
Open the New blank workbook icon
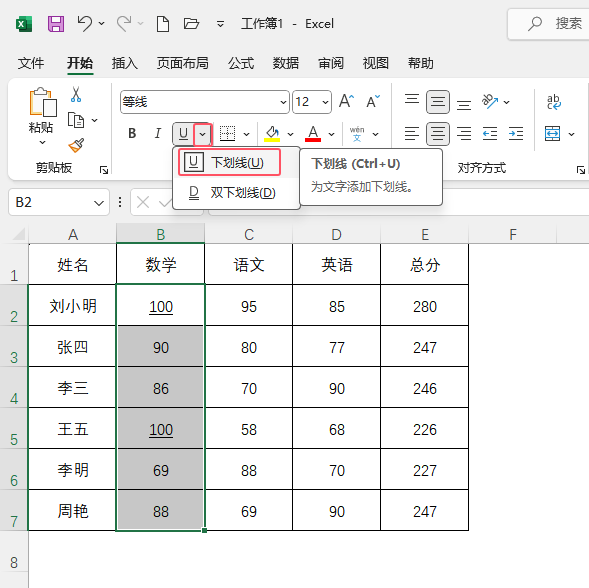(163, 24)
